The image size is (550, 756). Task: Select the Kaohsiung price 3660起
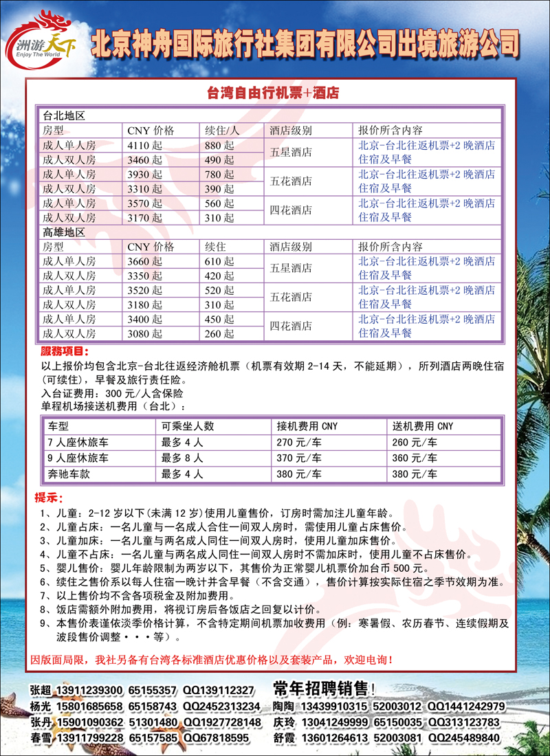pyautogui.click(x=145, y=261)
